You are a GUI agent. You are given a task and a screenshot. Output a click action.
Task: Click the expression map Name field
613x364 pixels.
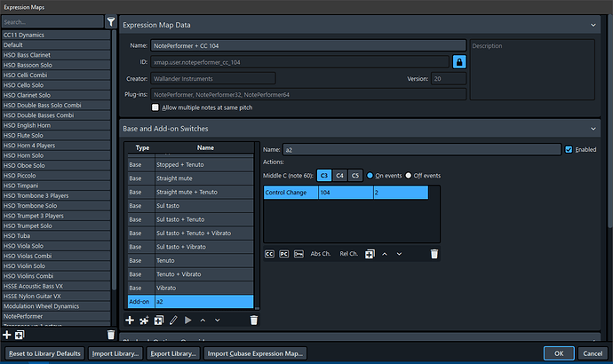pyautogui.click(x=308, y=45)
